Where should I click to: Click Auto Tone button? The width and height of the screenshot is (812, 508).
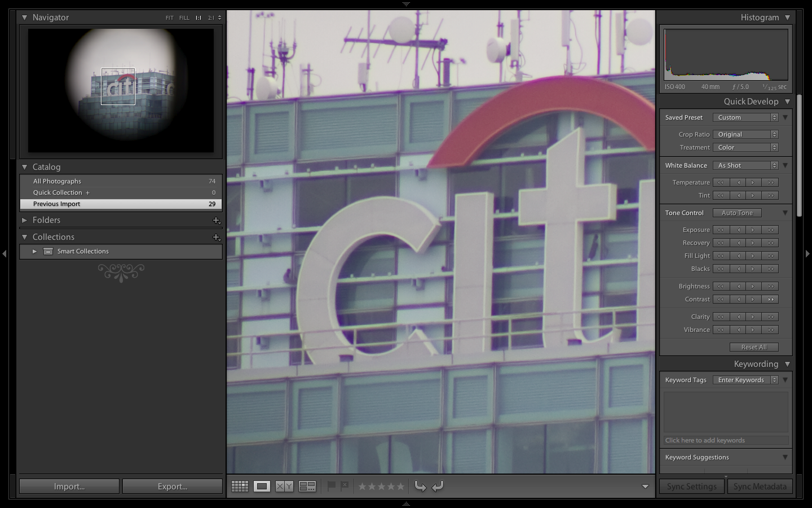[x=737, y=213]
